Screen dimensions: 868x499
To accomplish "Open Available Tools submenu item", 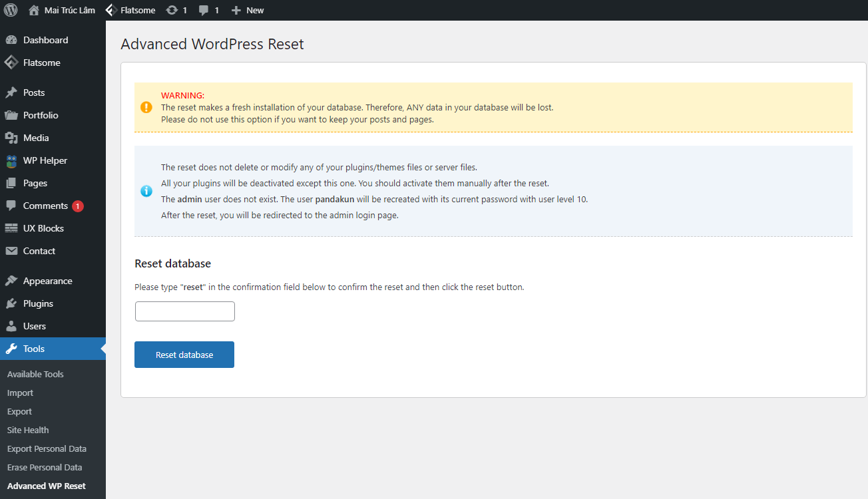I will point(35,374).
